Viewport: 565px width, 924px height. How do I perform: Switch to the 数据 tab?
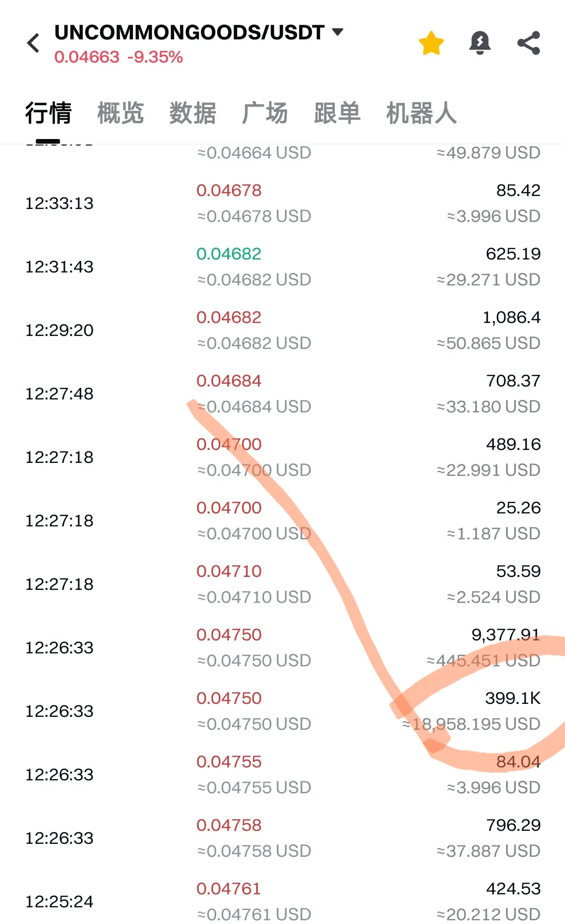pyautogui.click(x=193, y=113)
